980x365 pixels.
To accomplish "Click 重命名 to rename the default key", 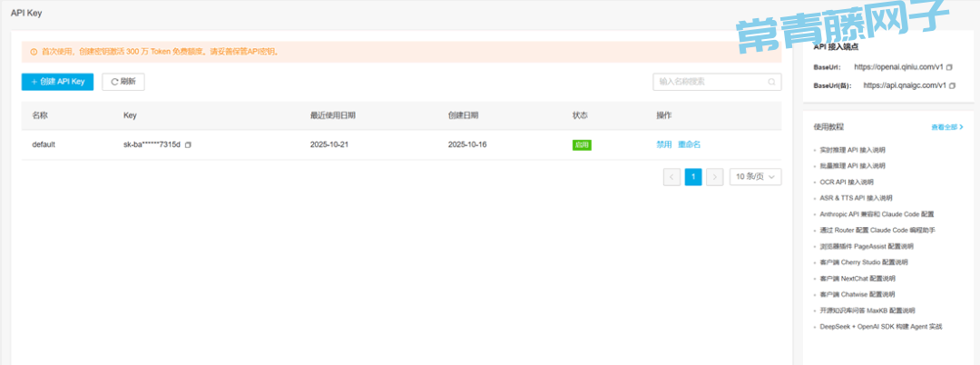I will click(x=690, y=144).
